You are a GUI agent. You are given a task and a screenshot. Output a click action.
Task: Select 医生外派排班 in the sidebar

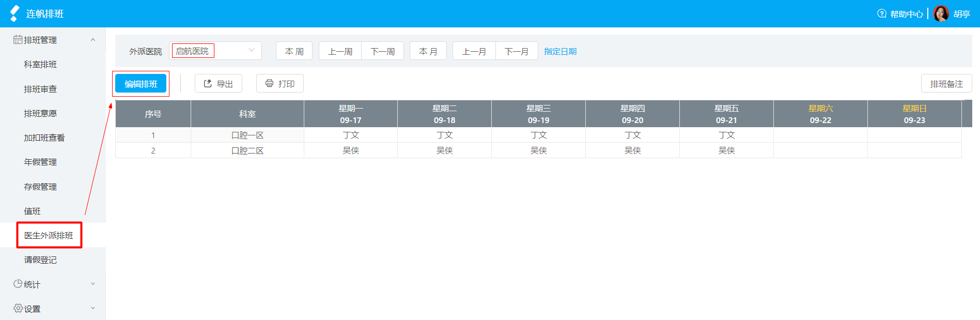click(49, 235)
